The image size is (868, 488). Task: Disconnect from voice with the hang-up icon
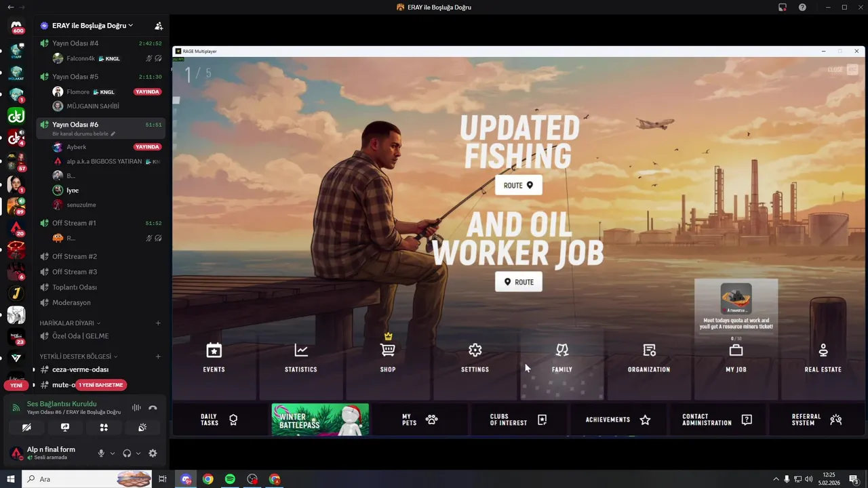tap(153, 407)
